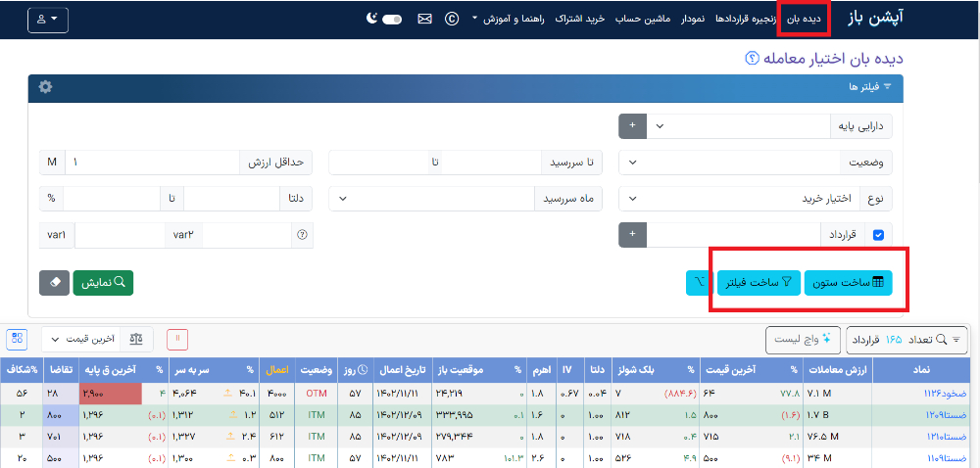Open ماشین حساب menu item
This screenshot has height=468, width=980.
[643, 19]
